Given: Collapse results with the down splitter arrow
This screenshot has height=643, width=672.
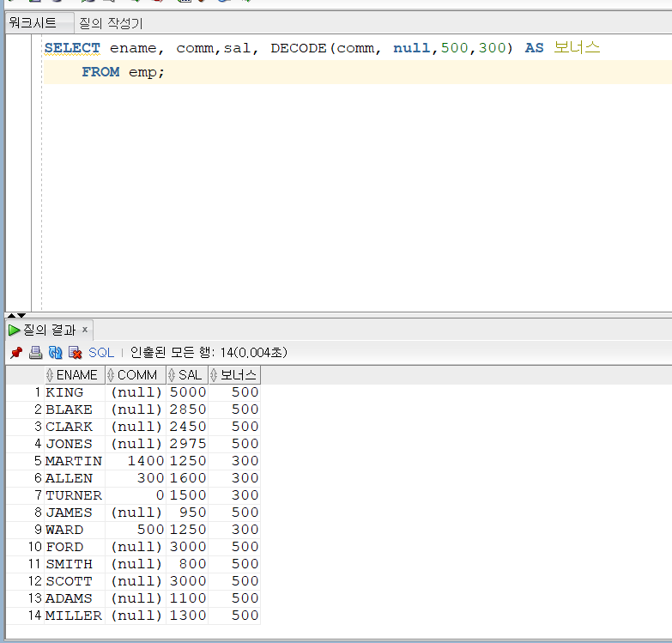Looking at the screenshot, I should click(x=21, y=315).
